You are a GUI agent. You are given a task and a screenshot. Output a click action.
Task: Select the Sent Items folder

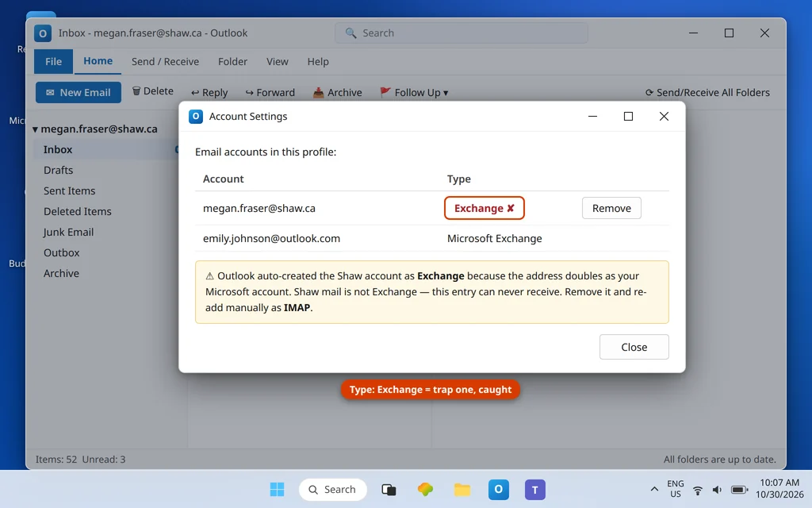click(x=70, y=190)
